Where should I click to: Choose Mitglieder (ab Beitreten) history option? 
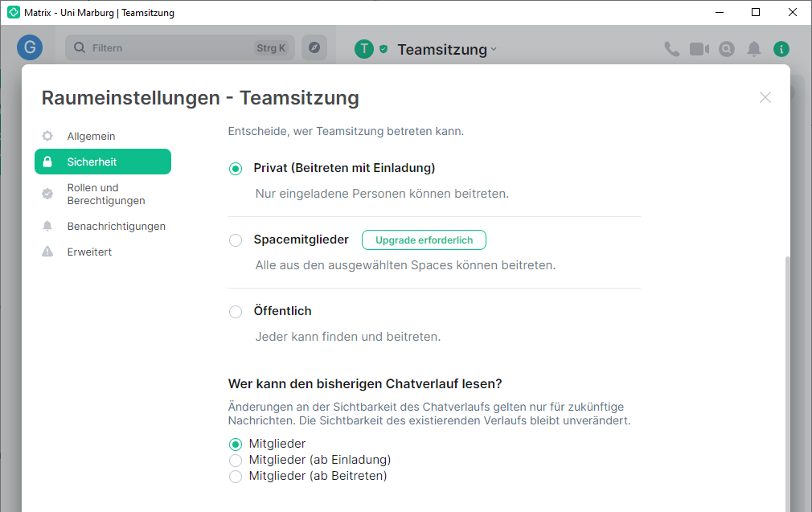[x=236, y=477]
